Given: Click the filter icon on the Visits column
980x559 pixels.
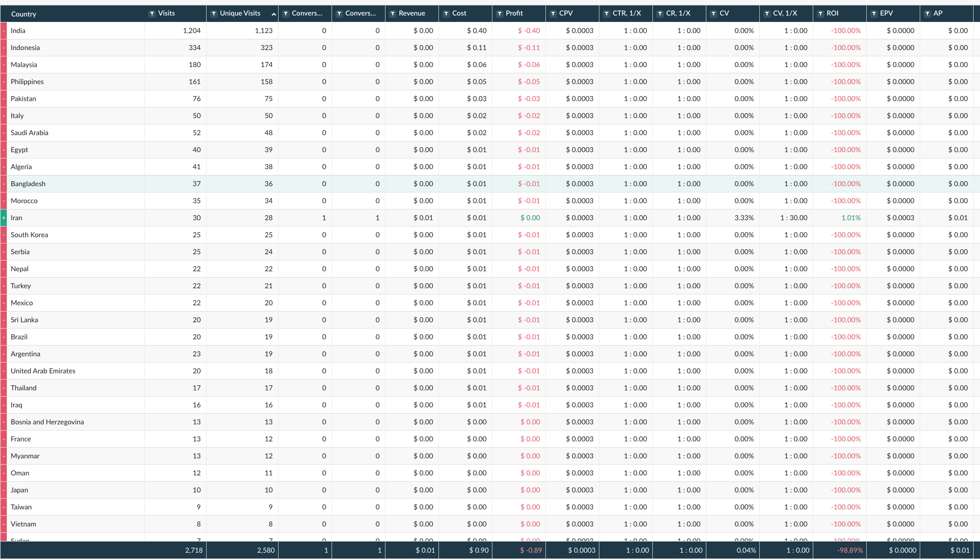Looking at the screenshot, I should 152,14.
